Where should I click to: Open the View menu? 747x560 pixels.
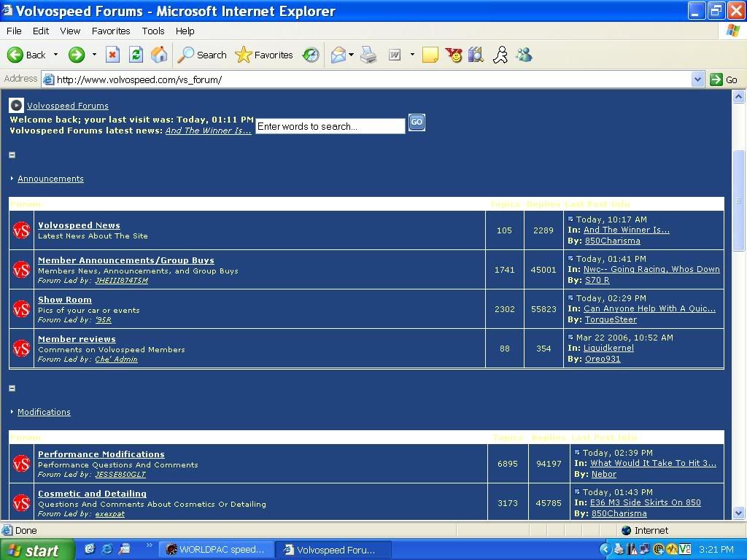[70, 31]
